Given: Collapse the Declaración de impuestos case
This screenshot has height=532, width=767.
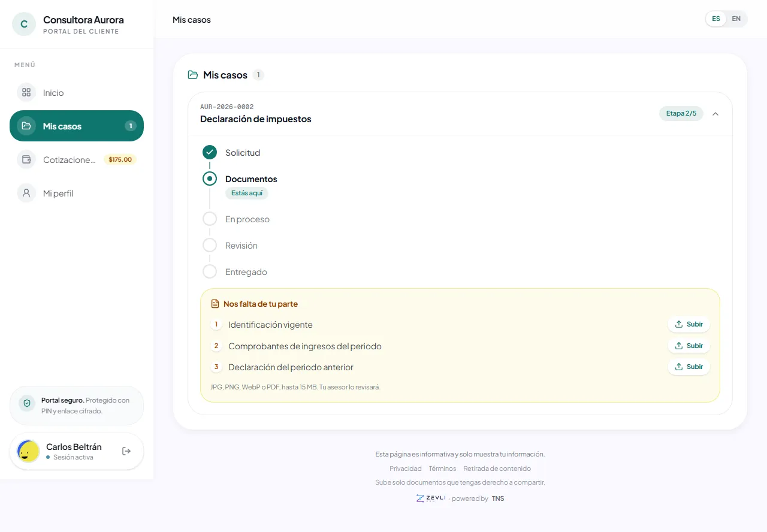Looking at the screenshot, I should click(715, 113).
